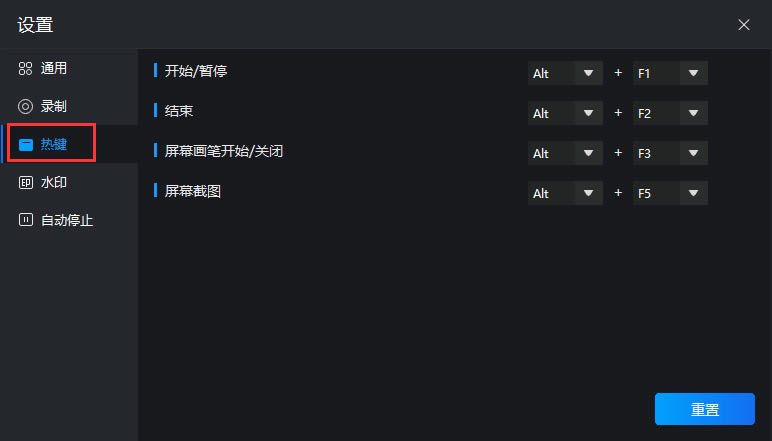Open the 通用 settings tab
Viewport: 772px width, 441px height.
(54, 69)
